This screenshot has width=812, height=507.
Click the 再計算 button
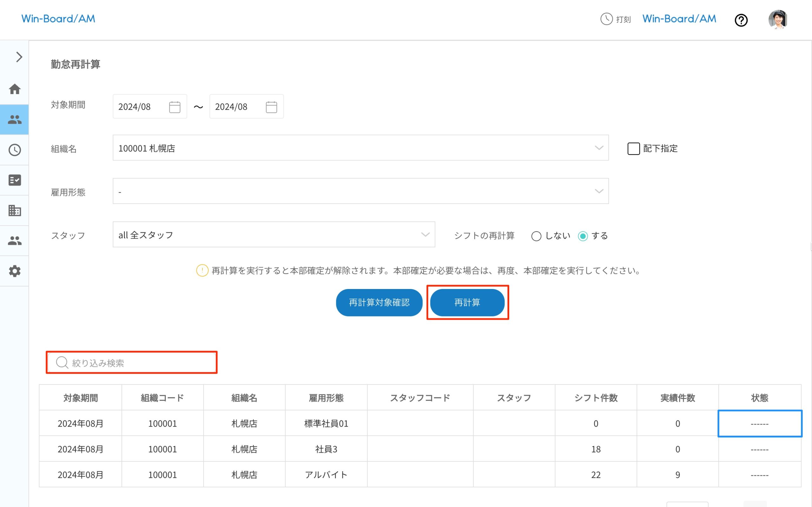[467, 302]
